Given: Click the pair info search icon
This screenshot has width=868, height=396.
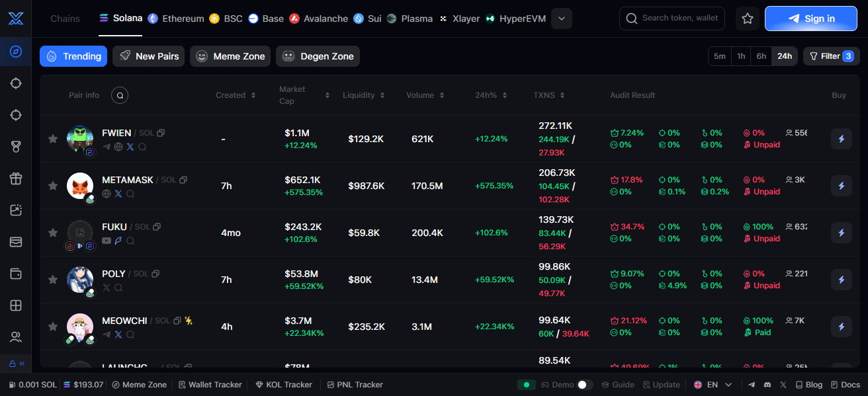Looking at the screenshot, I should 120,95.
